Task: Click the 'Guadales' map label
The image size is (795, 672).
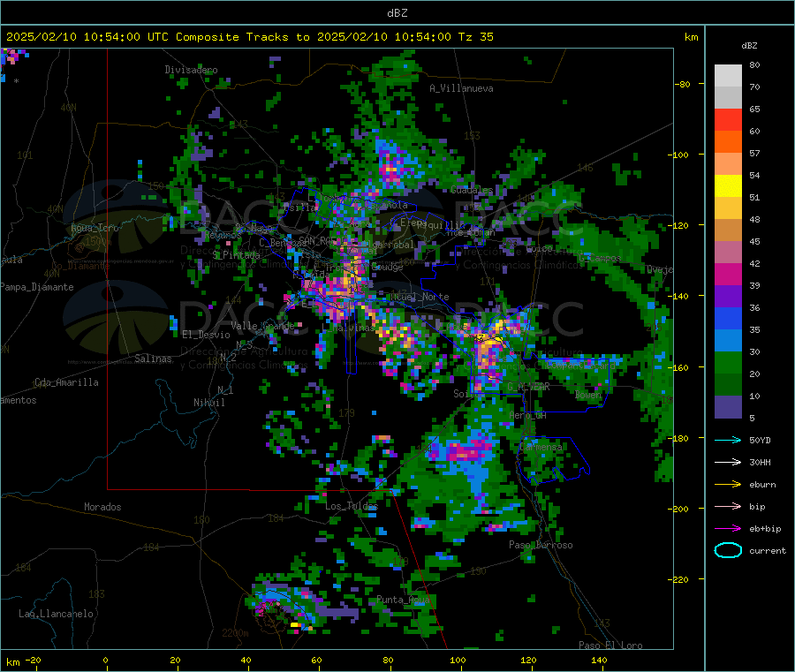Action: click(472, 190)
